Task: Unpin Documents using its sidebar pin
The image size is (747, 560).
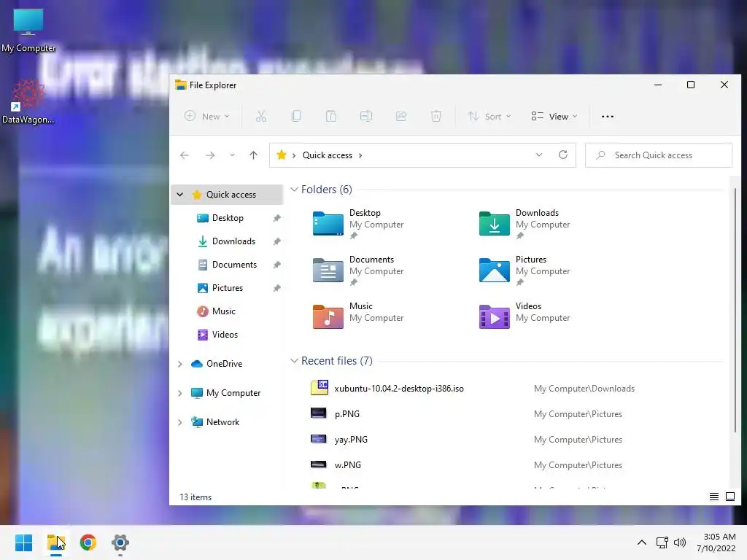Action: click(x=276, y=265)
